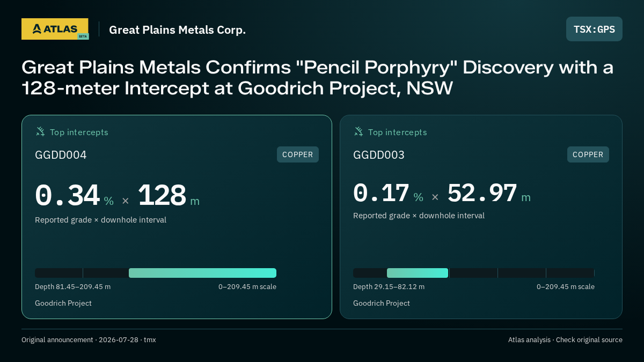The image size is (644, 362).
Task: Select the COPPER tag on GGDD004 card
Action: (298, 154)
